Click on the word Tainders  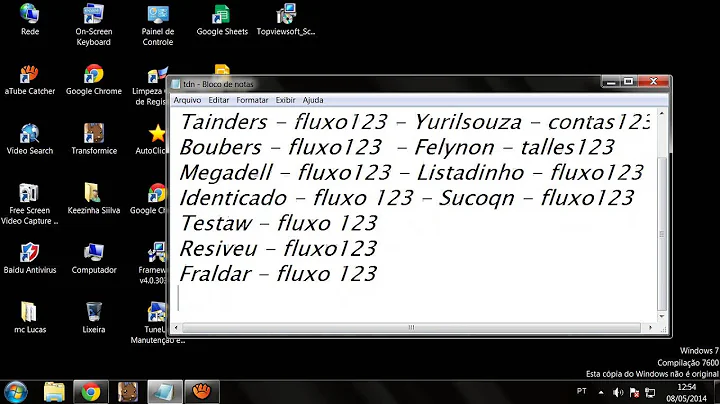[x=224, y=122]
